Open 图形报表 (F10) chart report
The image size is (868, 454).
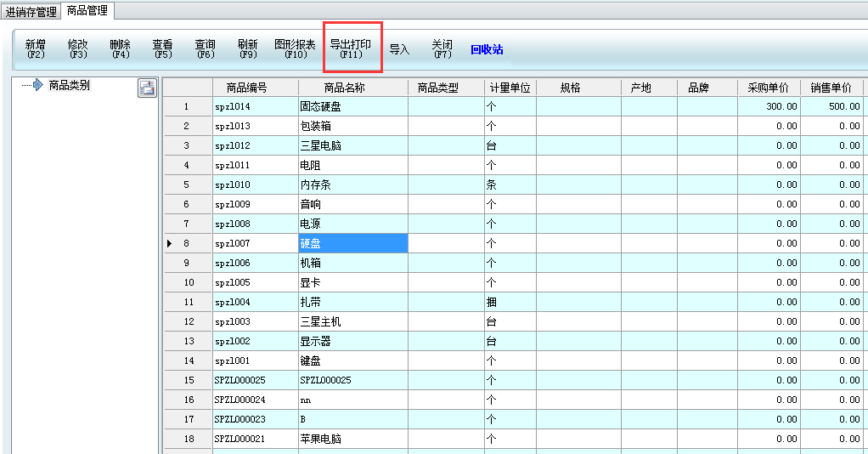(x=295, y=49)
